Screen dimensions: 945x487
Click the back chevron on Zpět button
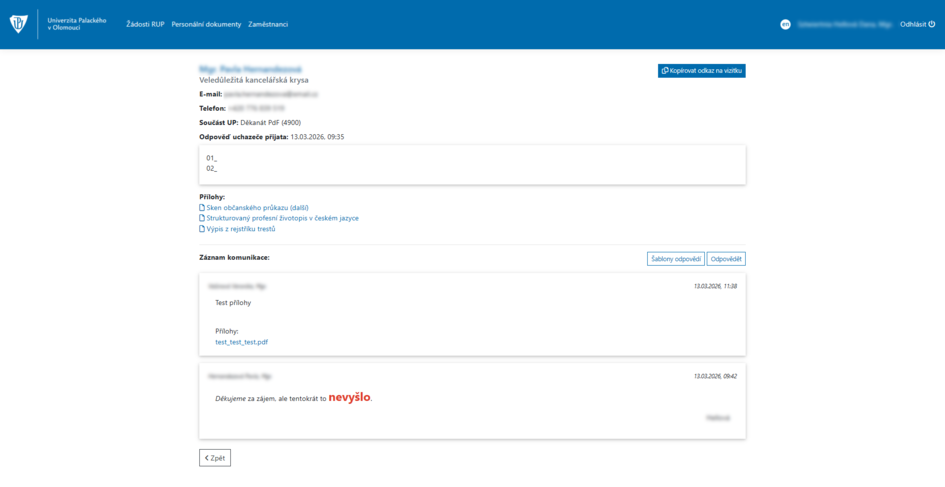pos(207,458)
